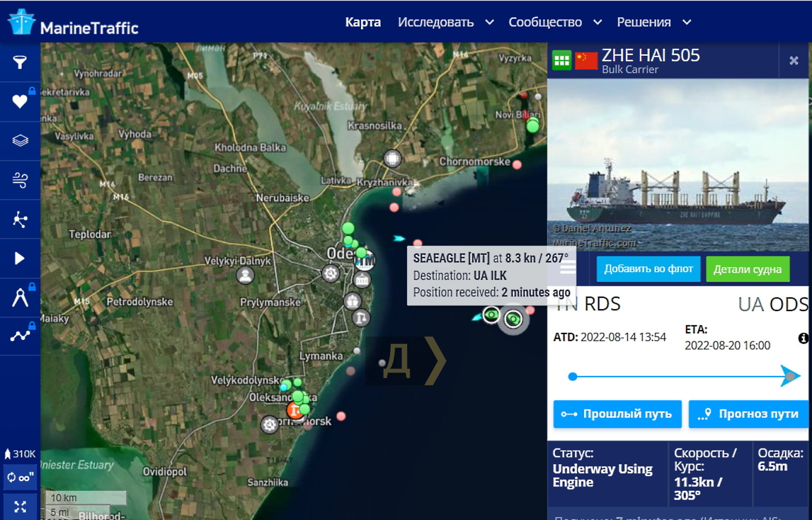Click the MarineTraffic logo
Viewport: 812px width, 520px height.
coord(73,23)
